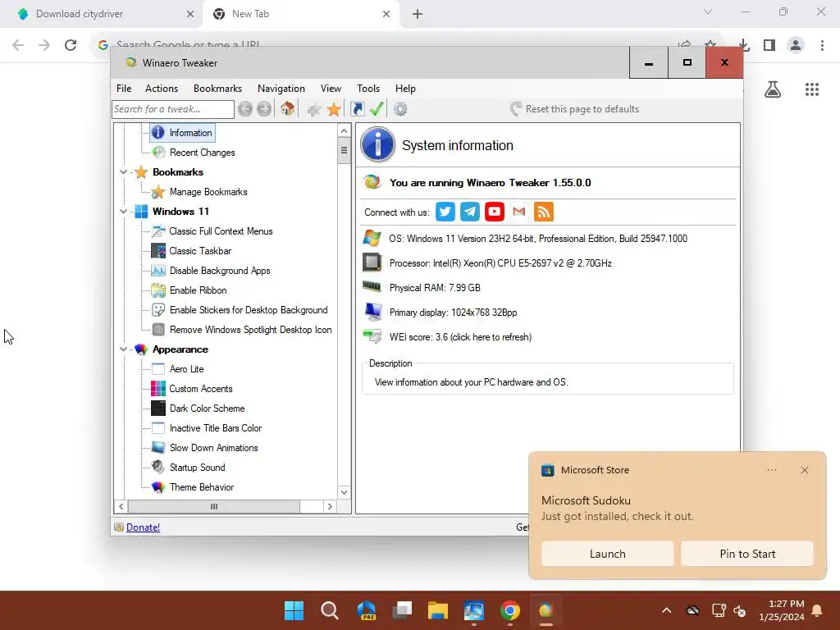Open Chrome tab search dropdown chevron

708,11
